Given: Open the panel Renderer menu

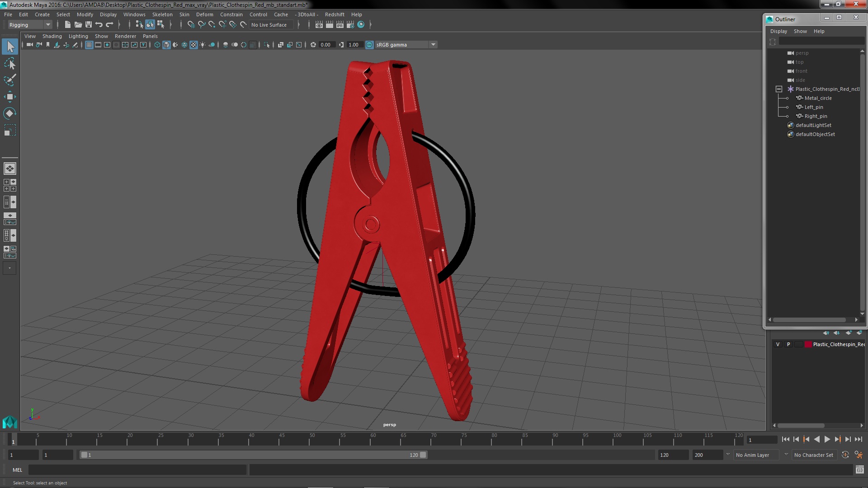Looking at the screenshot, I should click(x=125, y=36).
